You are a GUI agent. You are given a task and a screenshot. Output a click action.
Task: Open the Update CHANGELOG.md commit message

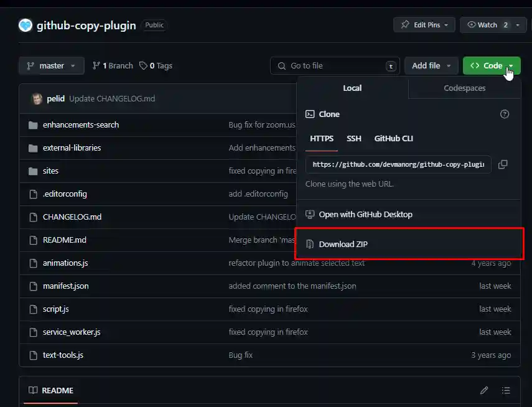click(112, 98)
